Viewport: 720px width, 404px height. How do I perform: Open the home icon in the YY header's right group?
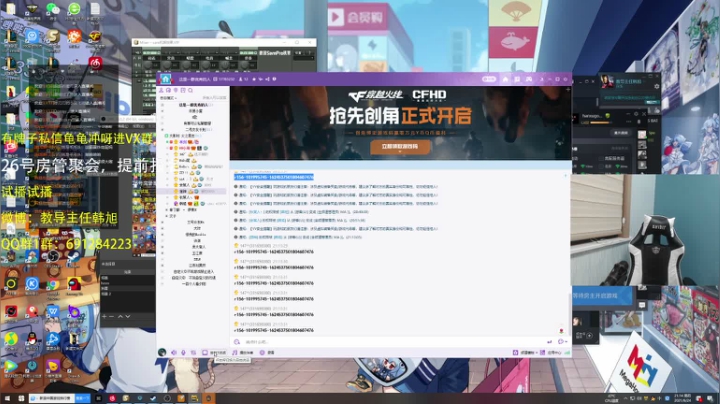(x=505, y=79)
